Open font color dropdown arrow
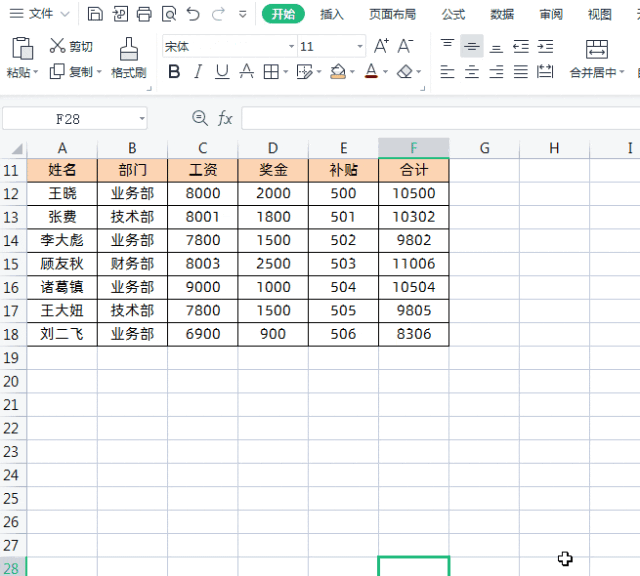 pos(385,72)
